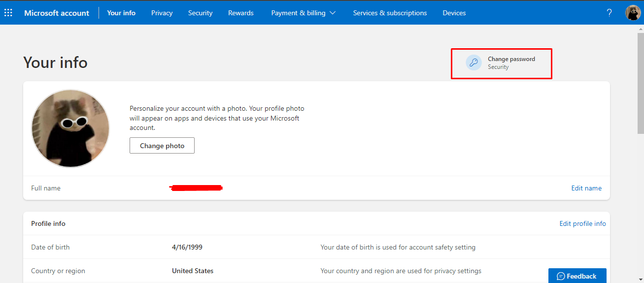Click the Feedback chat bubble icon
The height and width of the screenshot is (283, 644).
click(x=561, y=276)
